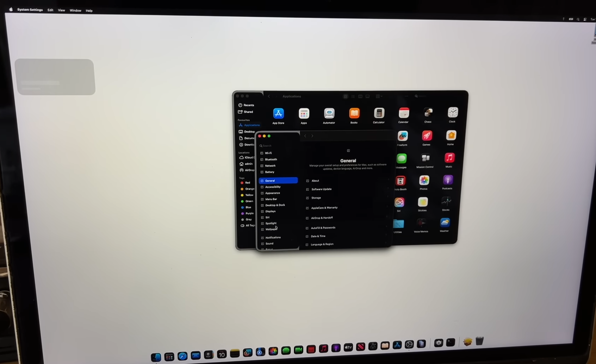Open the Books app icon in Finder
Image resolution: width=596 pixels, height=364 pixels.
354,113
